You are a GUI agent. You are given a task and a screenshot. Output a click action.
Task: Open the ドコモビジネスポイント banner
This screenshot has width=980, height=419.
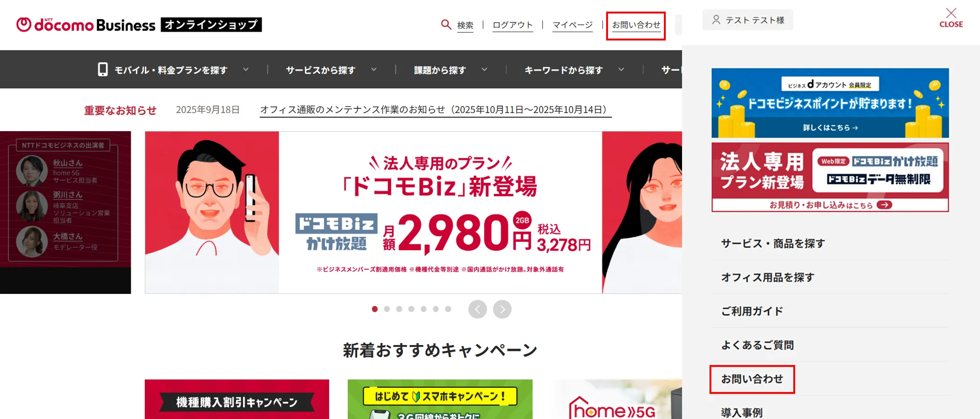pyautogui.click(x=830, y=103)
